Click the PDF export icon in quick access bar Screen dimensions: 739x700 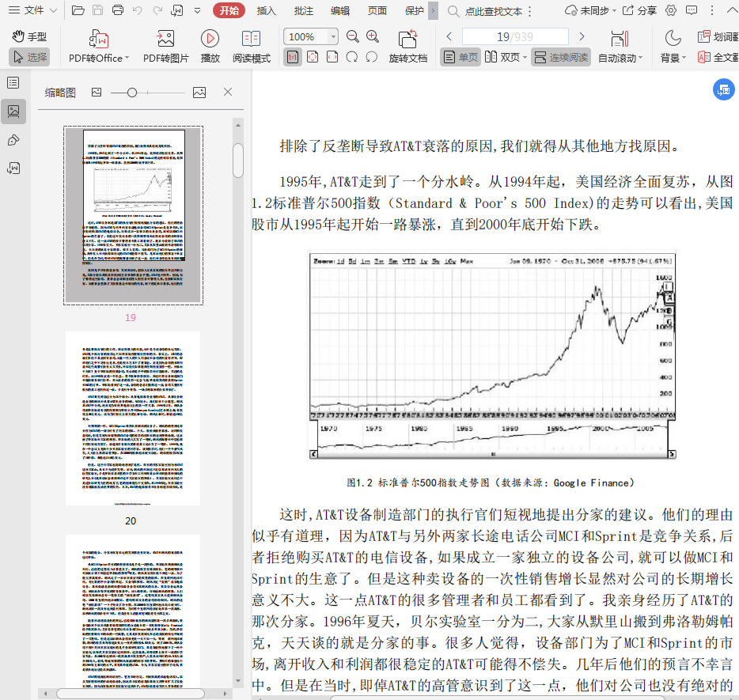click(177, 10)
